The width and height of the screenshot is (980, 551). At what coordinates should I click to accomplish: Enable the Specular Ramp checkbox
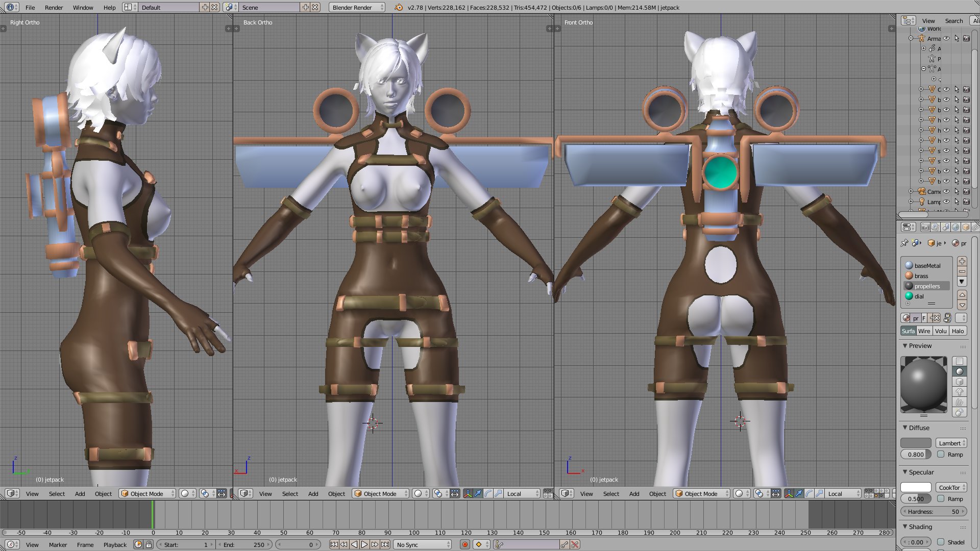941,498
